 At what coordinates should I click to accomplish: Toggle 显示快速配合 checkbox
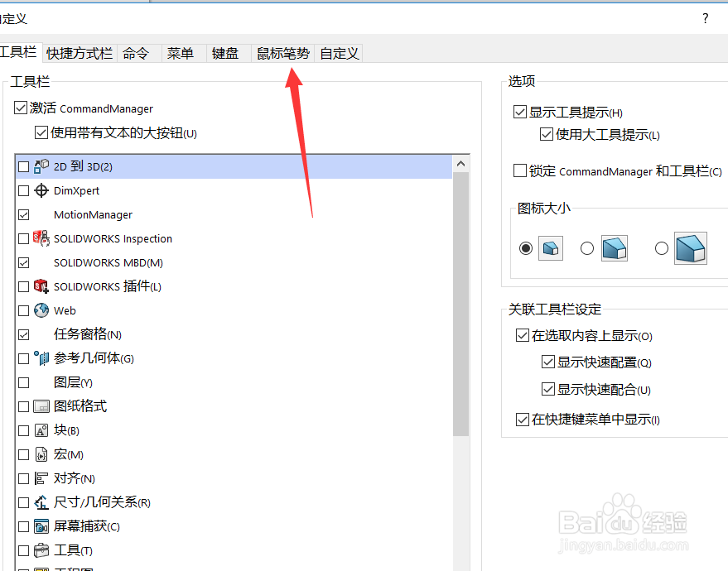(547, 389)
